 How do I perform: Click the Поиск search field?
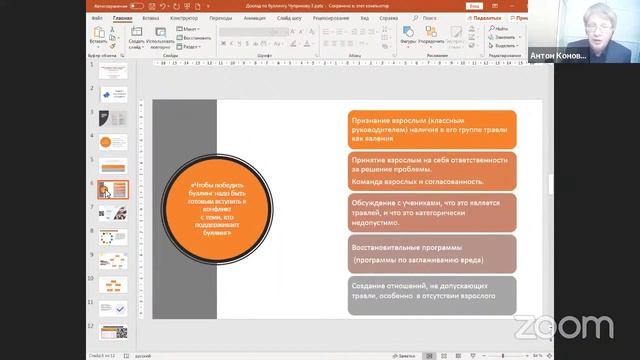coord(425,18)
